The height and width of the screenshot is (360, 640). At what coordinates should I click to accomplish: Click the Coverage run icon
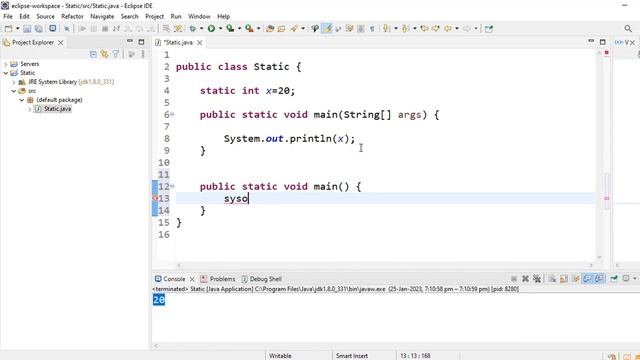coord(230,29)
